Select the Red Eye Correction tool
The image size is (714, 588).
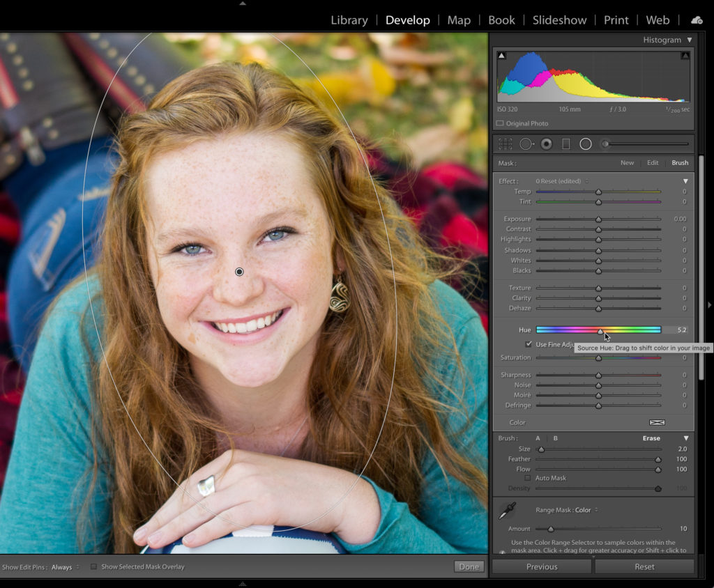tap(547, 144)
